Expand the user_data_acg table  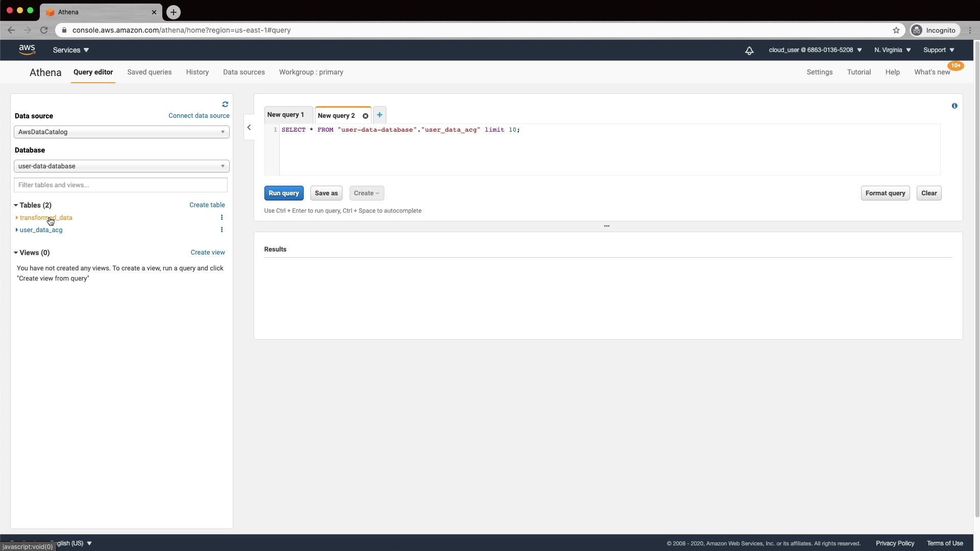point(17,230)
